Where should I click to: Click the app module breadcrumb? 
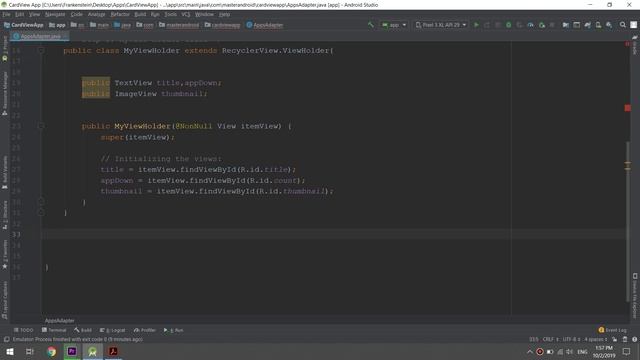pyautogui.click(x=57, y=25)
